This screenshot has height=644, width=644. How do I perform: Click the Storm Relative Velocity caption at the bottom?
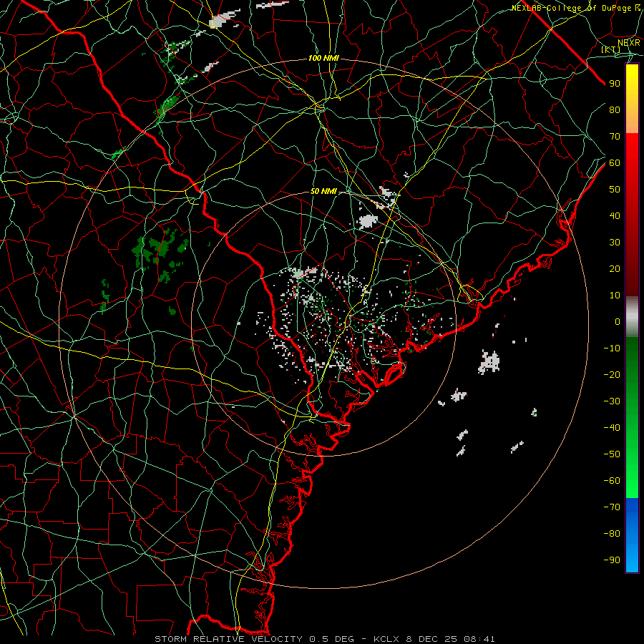[324, 639]
